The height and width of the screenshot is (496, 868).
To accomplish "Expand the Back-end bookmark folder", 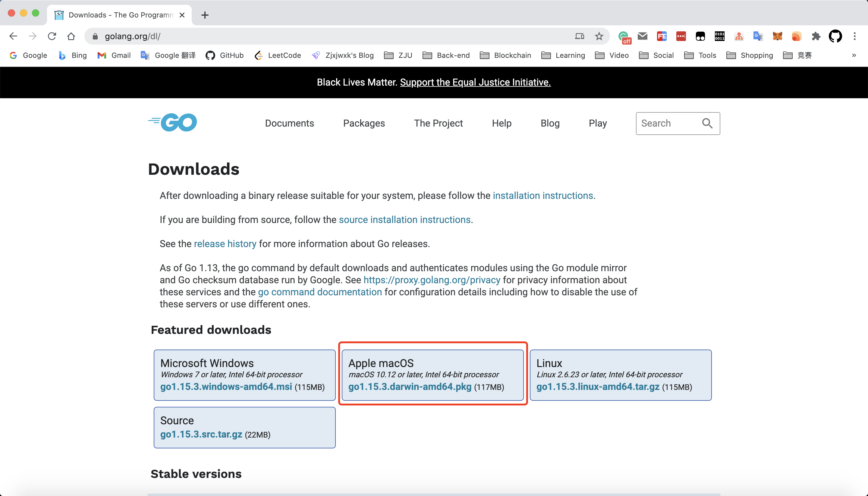I will [x=446, y=55].
